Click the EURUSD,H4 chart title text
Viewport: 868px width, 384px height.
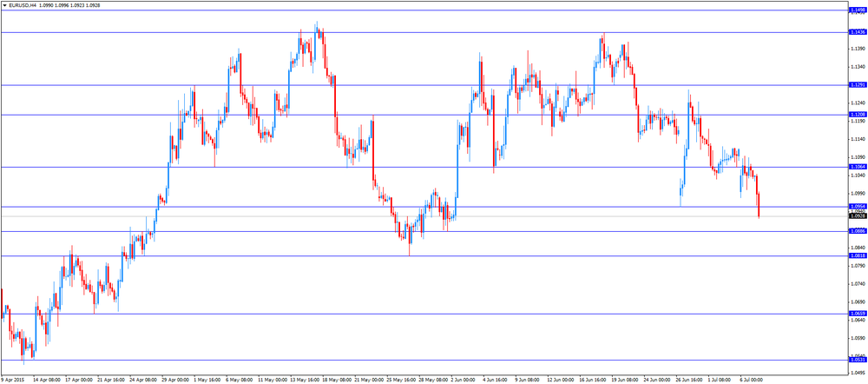[22, 4]
